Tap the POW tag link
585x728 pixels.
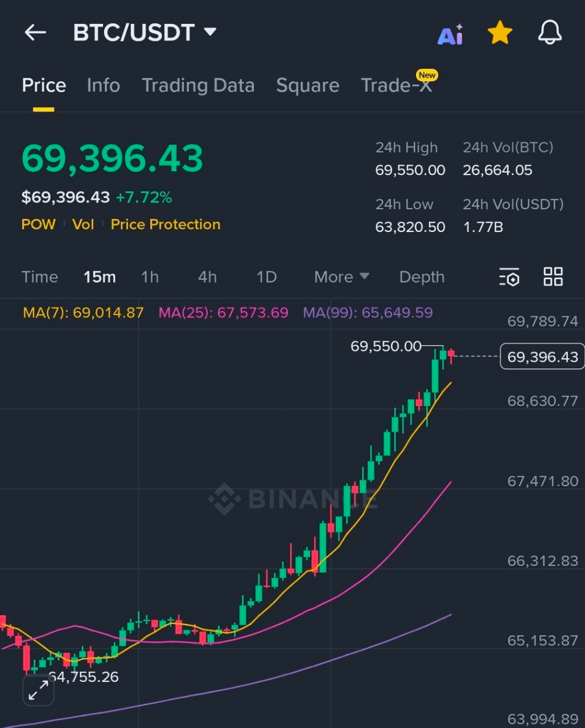point(38,225)
